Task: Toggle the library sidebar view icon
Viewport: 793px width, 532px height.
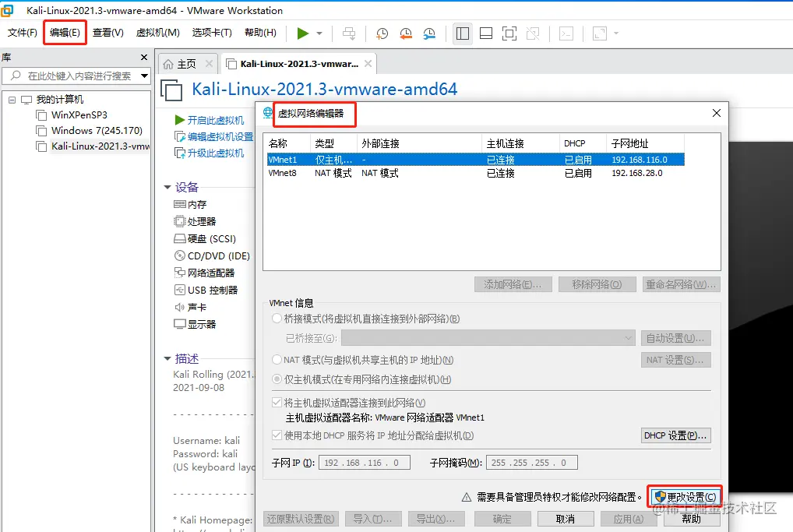Action: [462, 33]
